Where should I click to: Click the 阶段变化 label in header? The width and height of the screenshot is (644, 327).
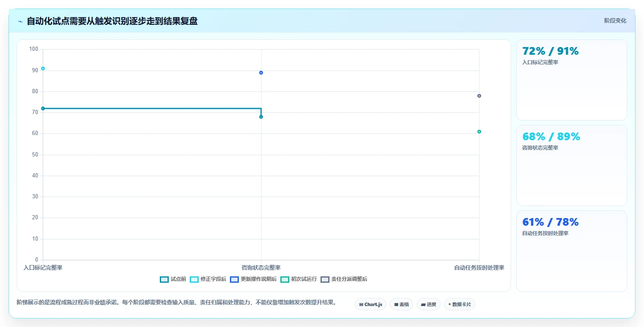(615, 21)
